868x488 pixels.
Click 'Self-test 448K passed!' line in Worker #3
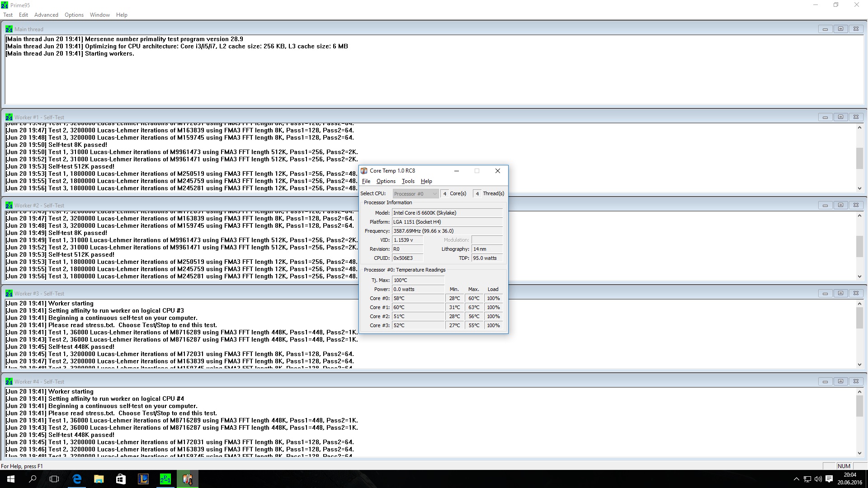pos(60,347)
